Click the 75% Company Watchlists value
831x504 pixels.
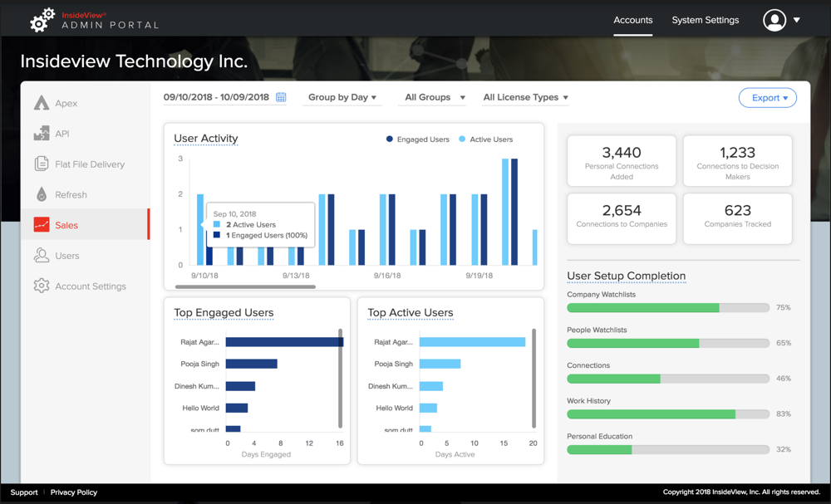tap(784, 307)
